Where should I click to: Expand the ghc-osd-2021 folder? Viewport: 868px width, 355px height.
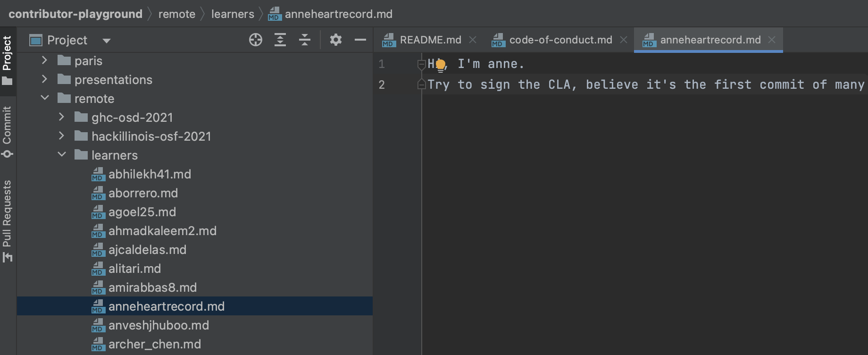(61, 117)
